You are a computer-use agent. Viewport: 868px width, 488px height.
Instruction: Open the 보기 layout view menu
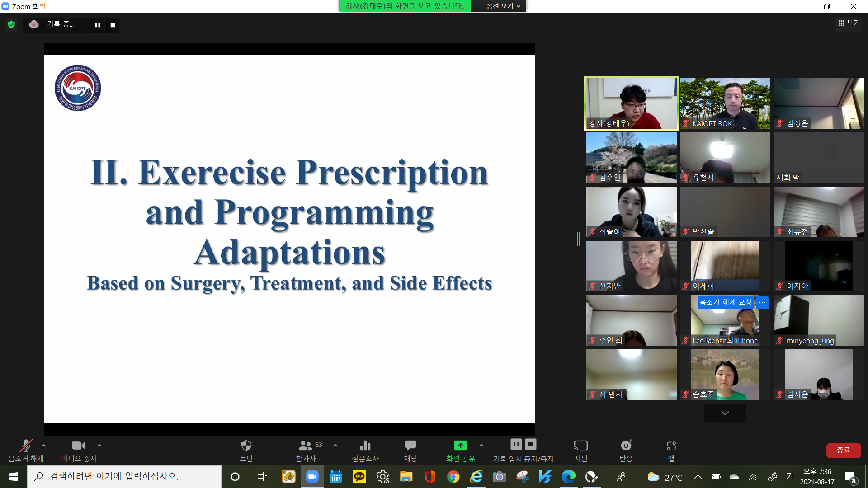point(849,23)
